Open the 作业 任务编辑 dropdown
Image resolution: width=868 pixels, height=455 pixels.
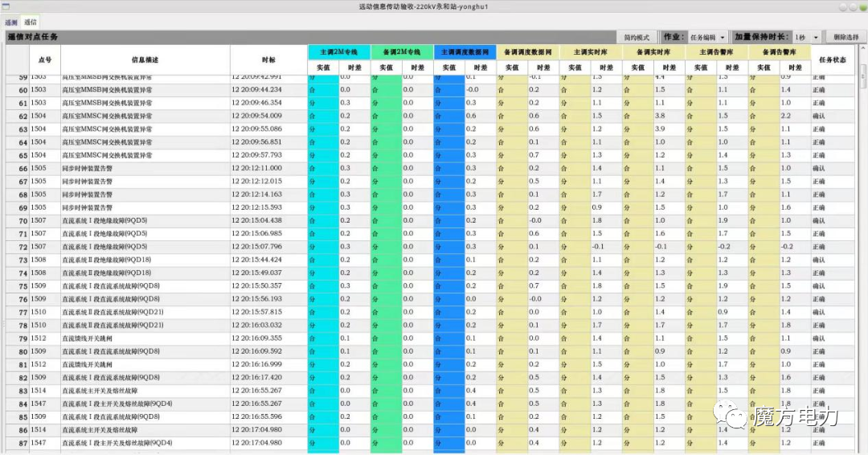click(708, 37)
